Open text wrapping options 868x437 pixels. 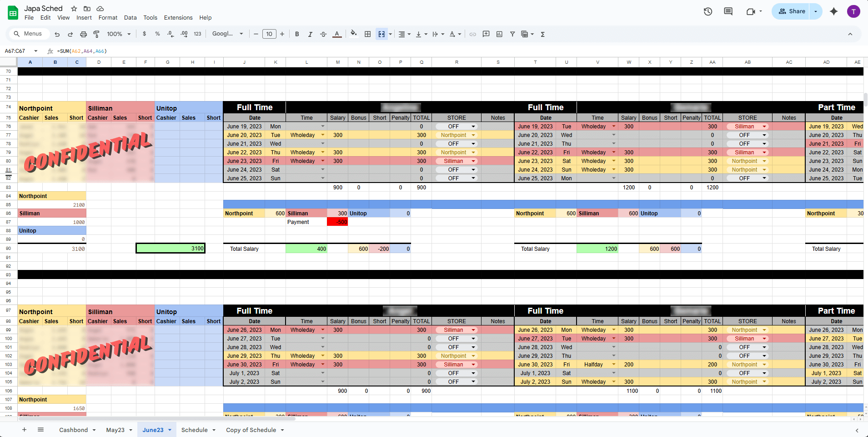438,34
